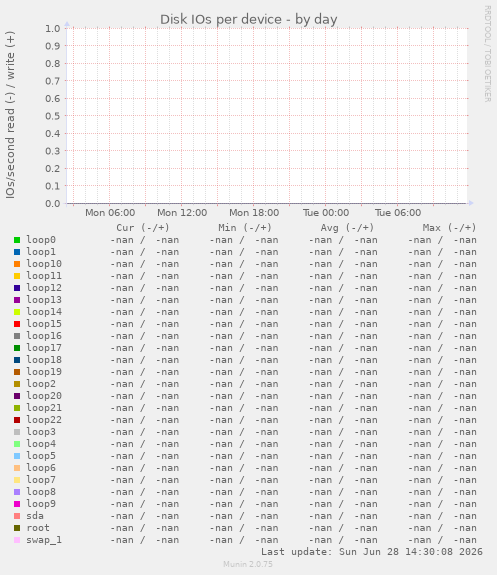Click the yellow loop11 legend swatch
497x575 pixels.
coord(17,276)
